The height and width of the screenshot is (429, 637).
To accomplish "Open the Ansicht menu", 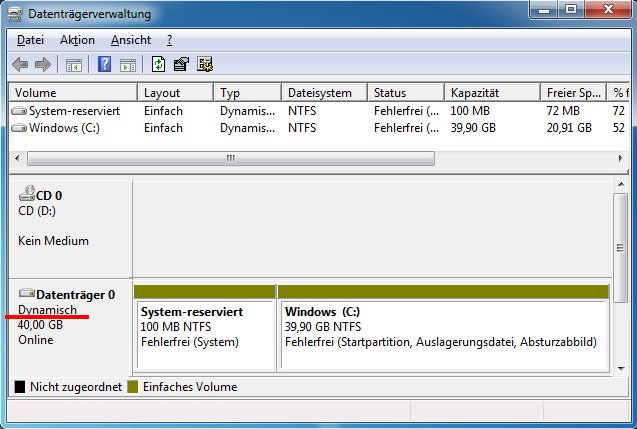I will click(x=131, y=40).
